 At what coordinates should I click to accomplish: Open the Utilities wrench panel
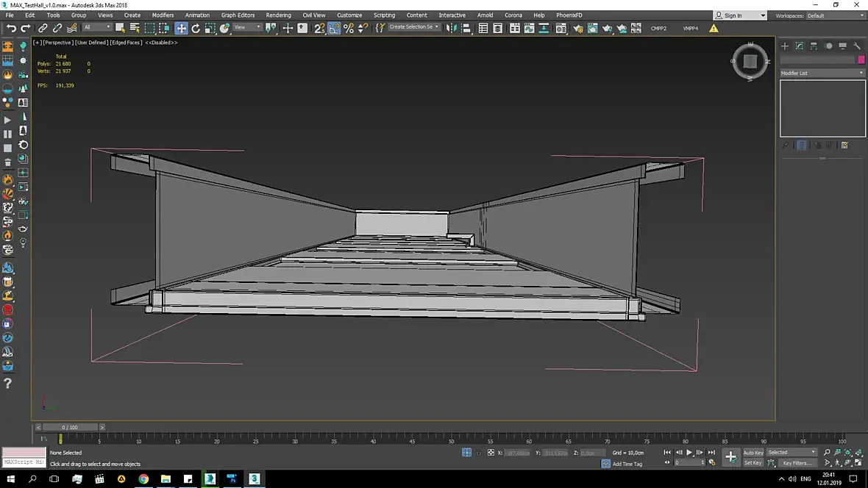[x=857, y=46]
